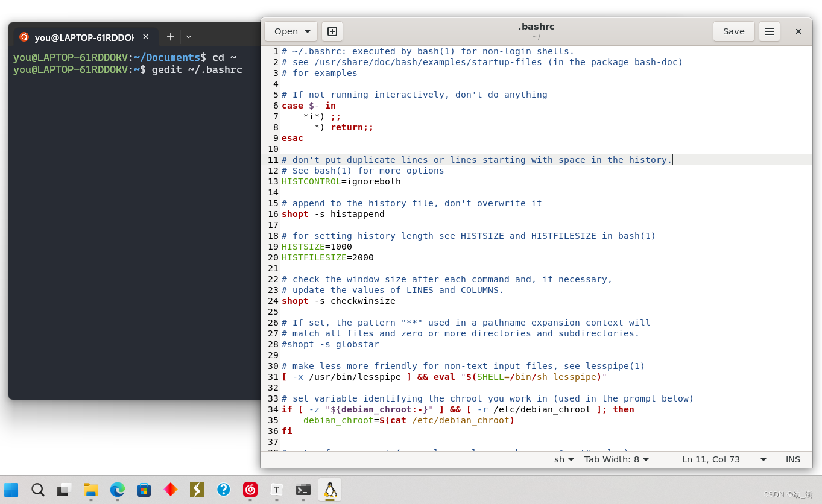Image resolution: width=822 pixels, height=504 pixels.
Task: Click the HISTCONTROL=ignoreboth line
Action: 341,181
